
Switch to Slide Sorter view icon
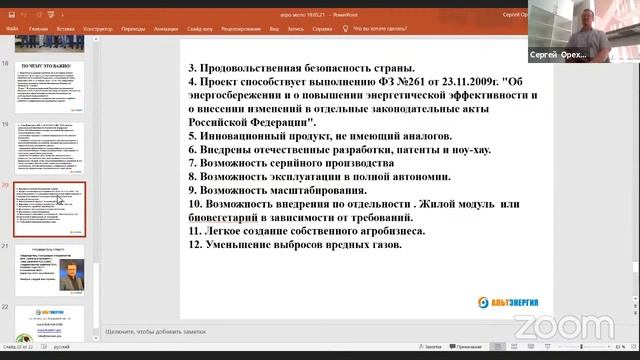(x=514, y=347)
